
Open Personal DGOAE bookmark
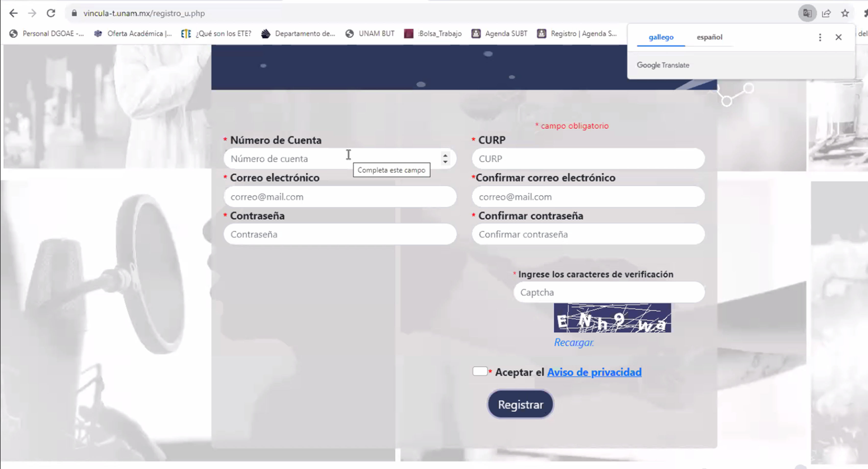pos(47,33)
